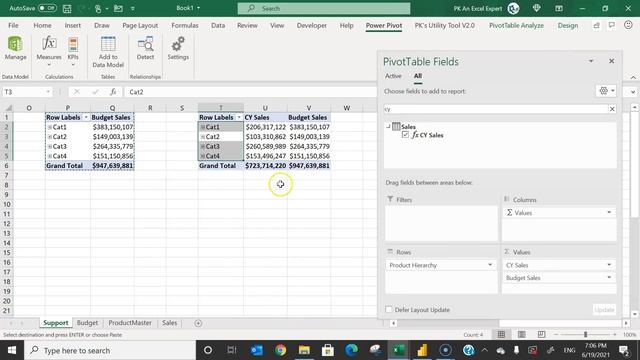Open CY Sales dropdown in Values area
The width and height of the screenshot is (640, 360).
(609, 265)
